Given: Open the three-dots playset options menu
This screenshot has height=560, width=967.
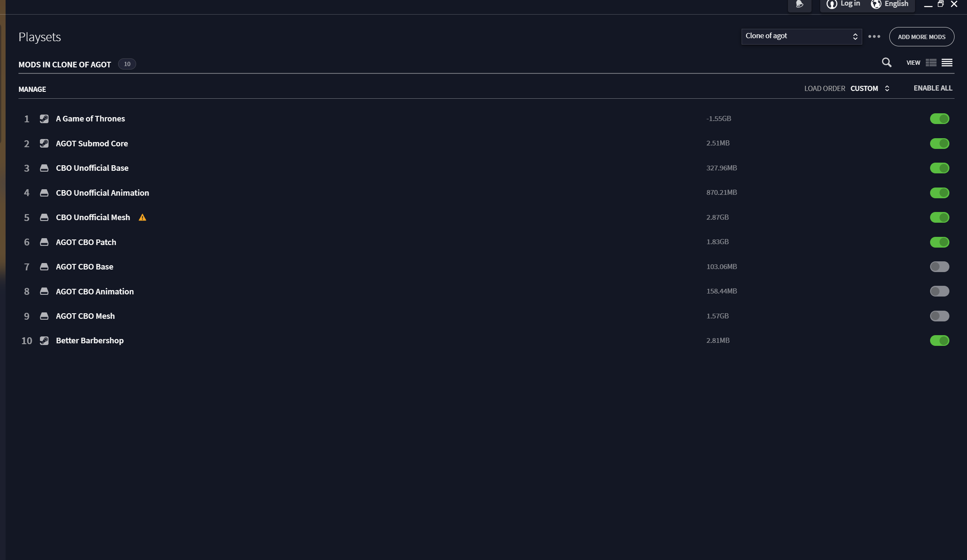Looking at the screenshot, I should tap(874, 36).
